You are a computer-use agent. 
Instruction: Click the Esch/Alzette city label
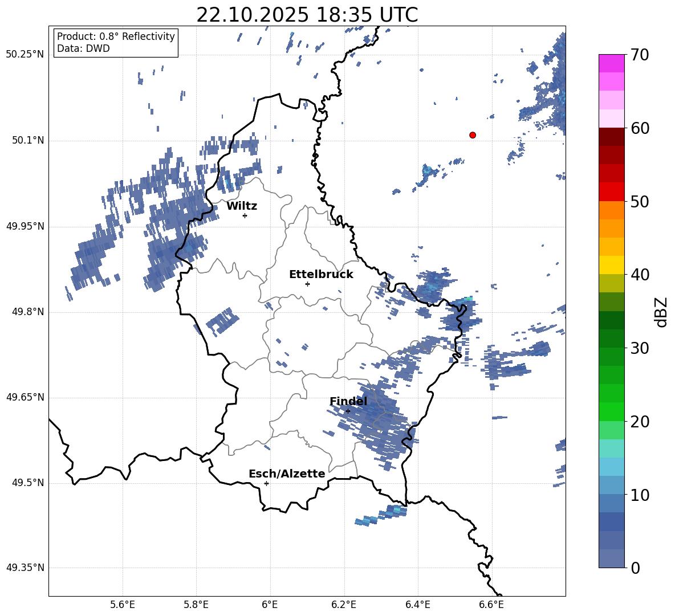click(287, 474)
